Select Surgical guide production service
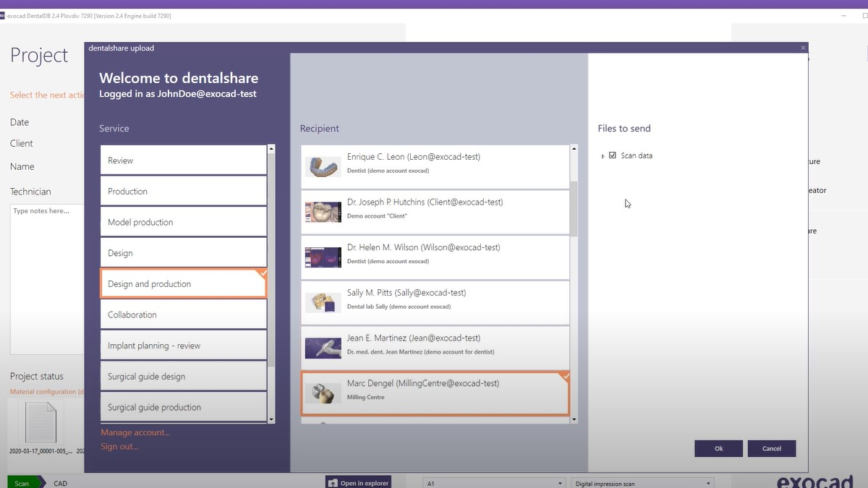 tap(183, 408)
